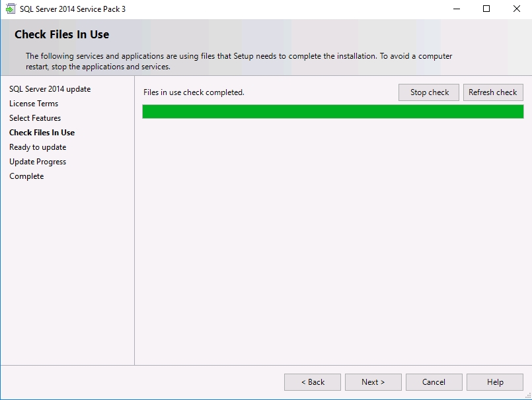Click the green files-in-use progress bar
532x400 pixels.
click(x=333, y=112)
